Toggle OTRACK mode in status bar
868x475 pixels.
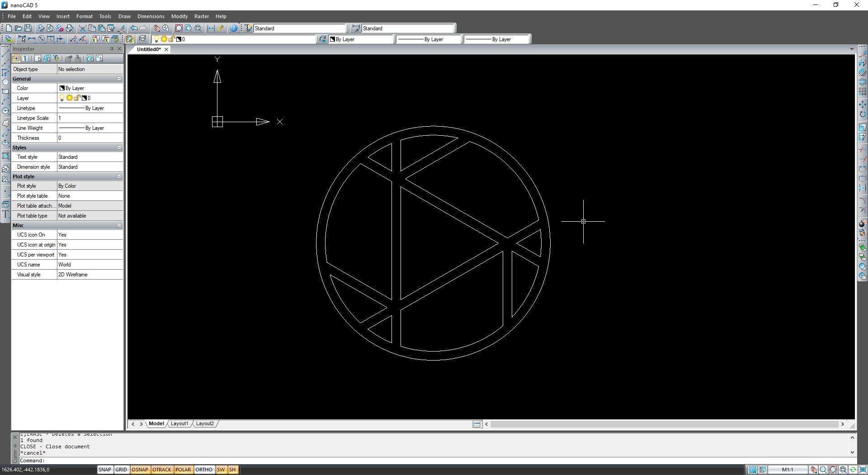(x=162, y=470)
